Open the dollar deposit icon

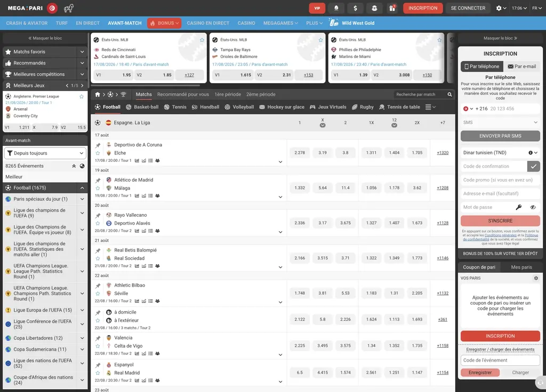355,8
